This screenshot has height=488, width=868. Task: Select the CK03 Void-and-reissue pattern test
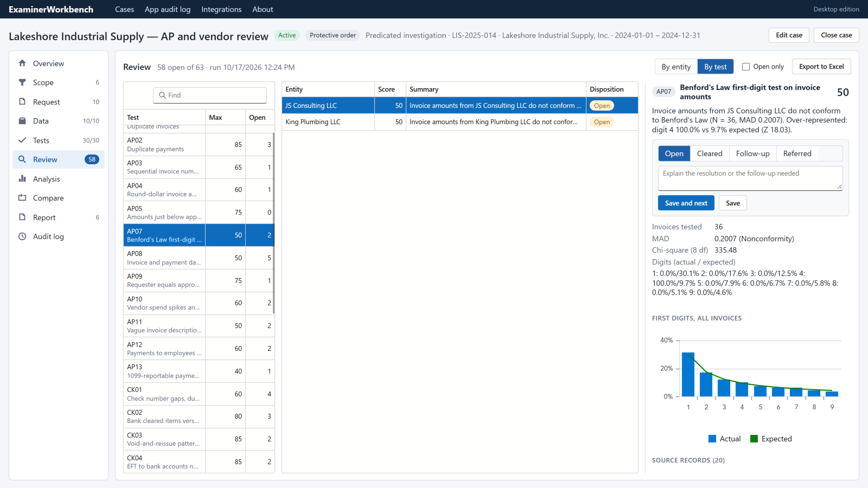(199, 439)
